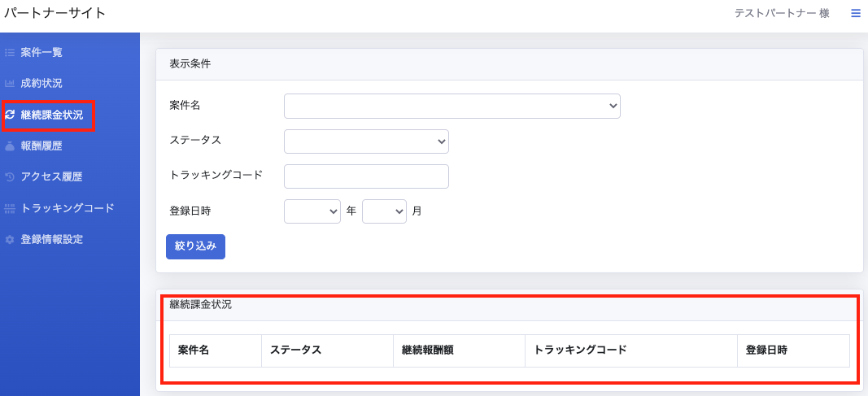Click the 継続報酬額 column header
The image size is (868, 396).
427,350
